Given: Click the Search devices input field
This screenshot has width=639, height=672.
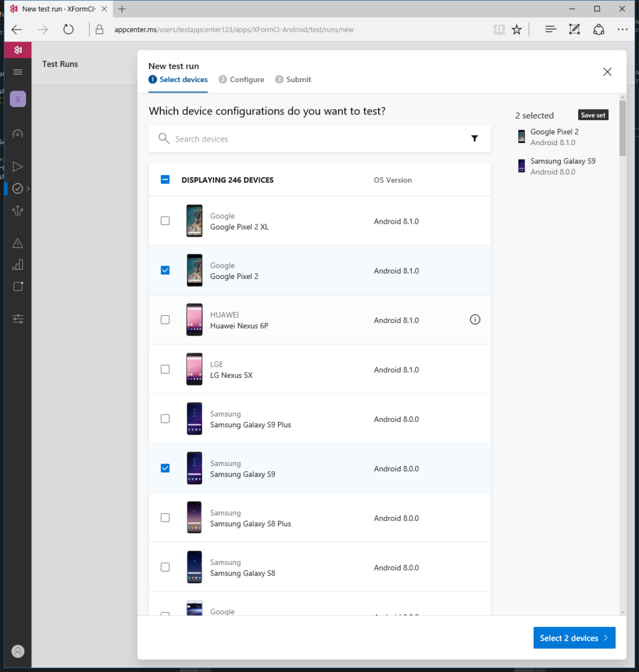Looking at the screenshot, I should pyautogui.click(x=319, y=139).
